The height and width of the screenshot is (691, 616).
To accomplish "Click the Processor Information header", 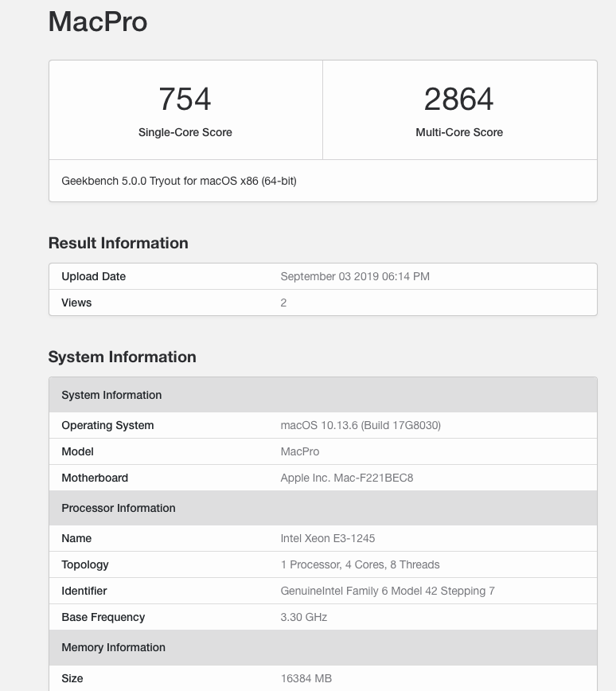I will point(323,508).
